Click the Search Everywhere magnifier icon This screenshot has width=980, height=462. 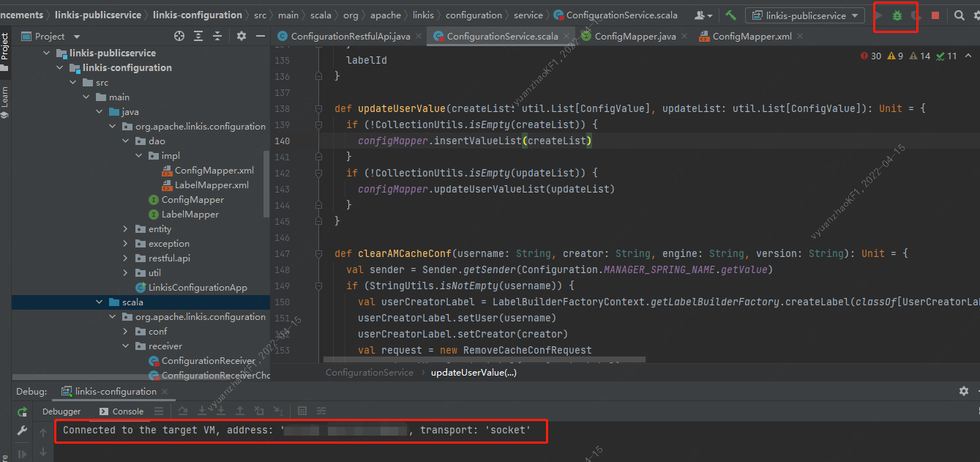point(959,15)
